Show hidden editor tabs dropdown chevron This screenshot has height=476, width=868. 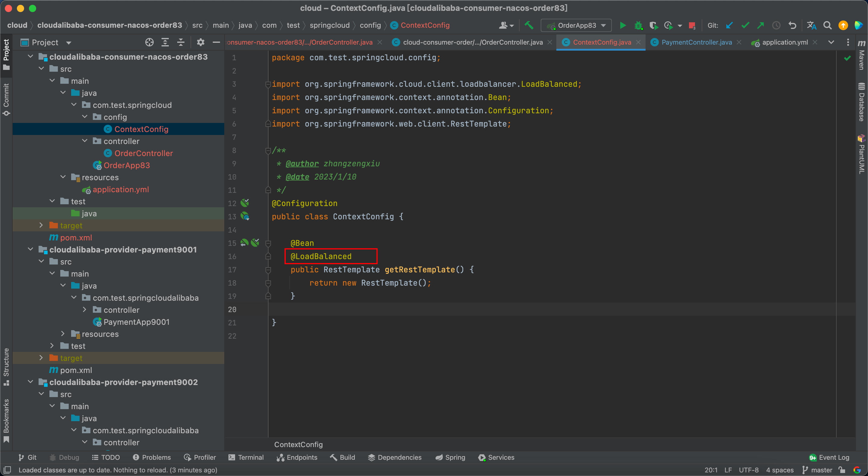[831, 42]
